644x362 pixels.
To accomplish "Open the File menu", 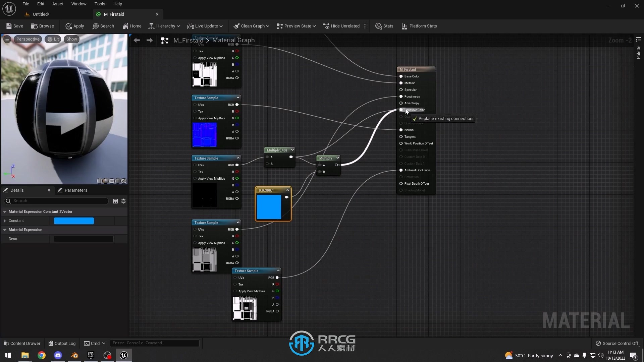I will [x=25, y=4].
